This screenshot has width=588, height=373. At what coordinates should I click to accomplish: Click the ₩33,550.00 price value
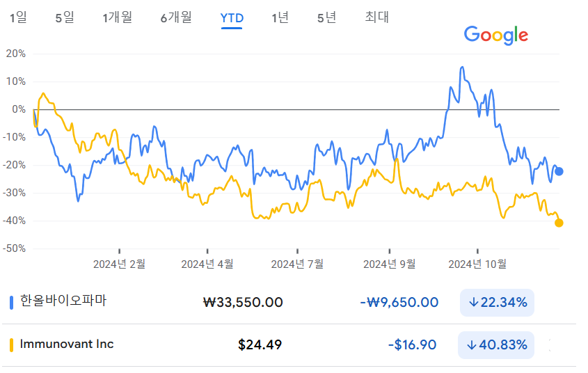(243, 303)
